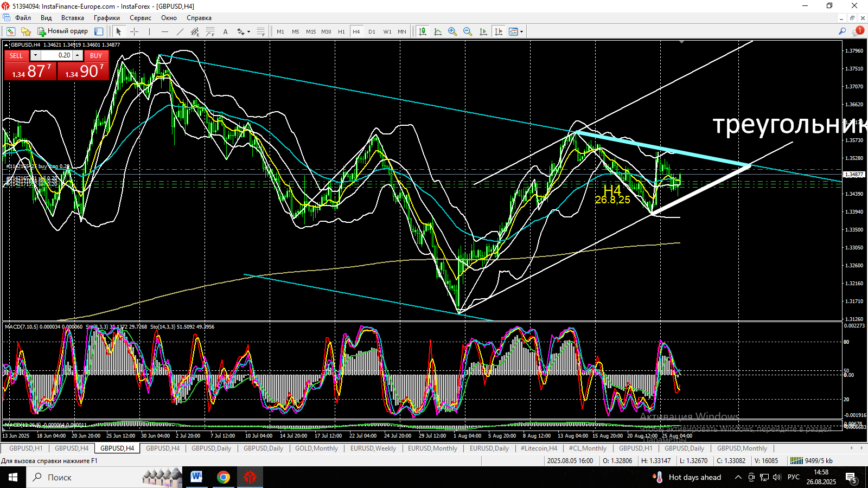Switch timeframe to M15
The height and width of the screenshot is (488, 868).
311,31
